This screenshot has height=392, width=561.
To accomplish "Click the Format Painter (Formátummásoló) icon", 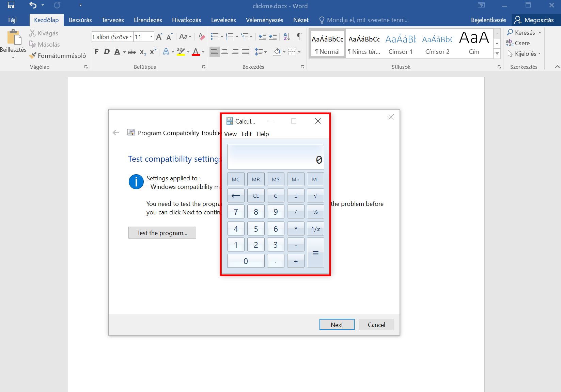I will point(33,55).
